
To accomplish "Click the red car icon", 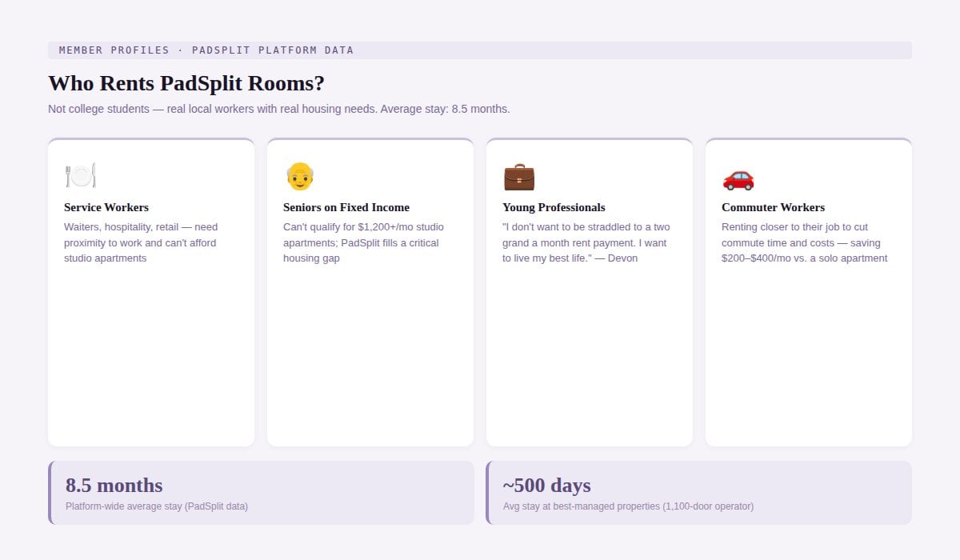I will click(x=738, y=178).
